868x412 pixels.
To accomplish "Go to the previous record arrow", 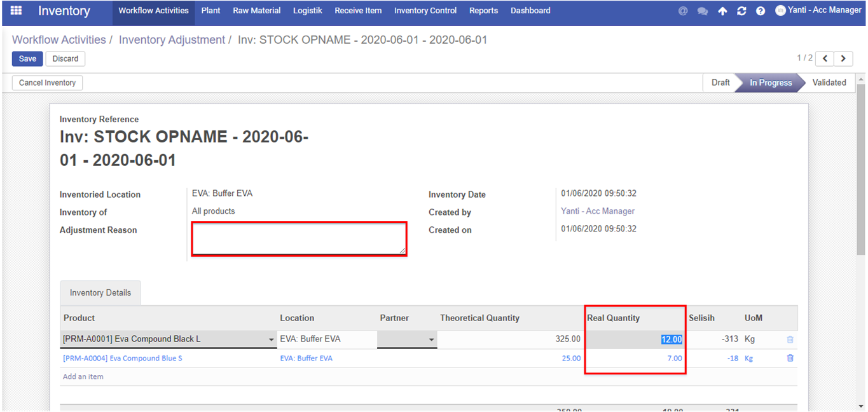I will pyautogui.click(x=825, y=58).
